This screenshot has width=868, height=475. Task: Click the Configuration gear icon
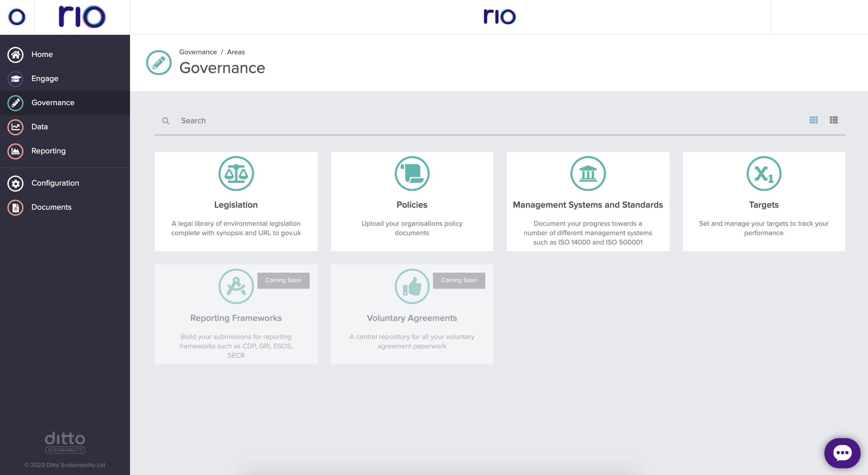[15, 183]
